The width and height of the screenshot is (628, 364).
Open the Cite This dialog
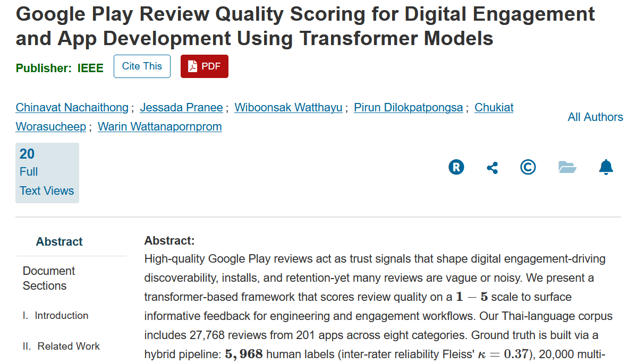tap(142, 66)
